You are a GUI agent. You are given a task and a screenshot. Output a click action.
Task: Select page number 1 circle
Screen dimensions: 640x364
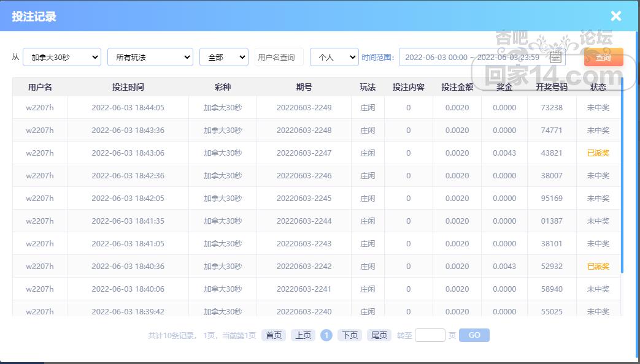(326, 335)
